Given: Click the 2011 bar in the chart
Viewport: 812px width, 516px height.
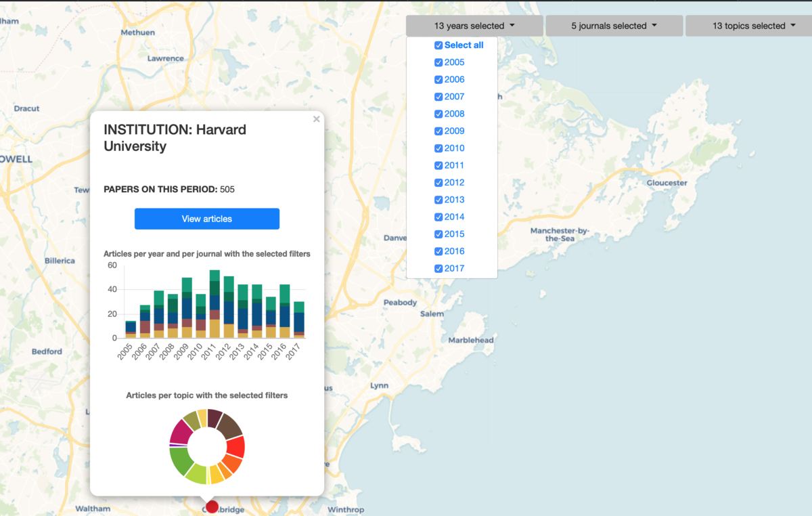Looking at the screenshot, I should click(x=215, y=304).
